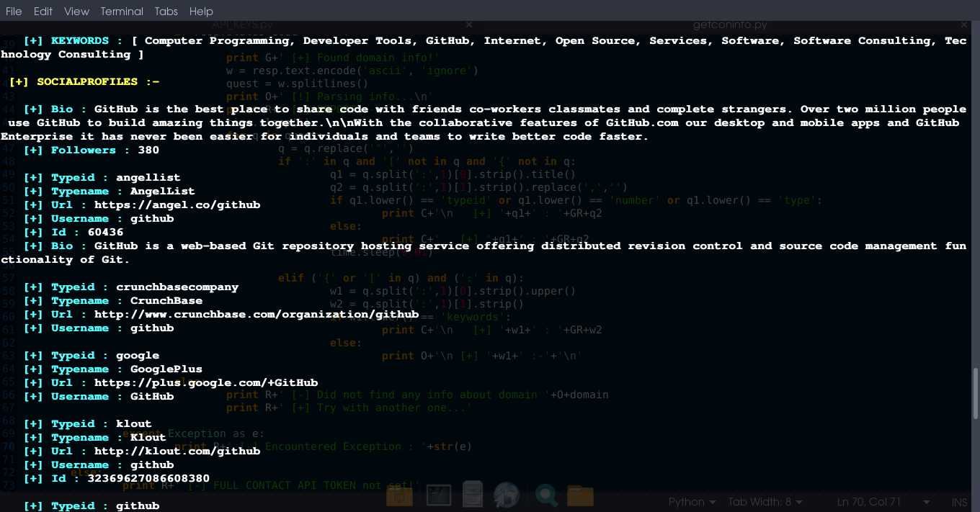Close the API_KEYS.py tab with its x icon
The height and width of the screenshot is (512, 980).
click(468, 24)
